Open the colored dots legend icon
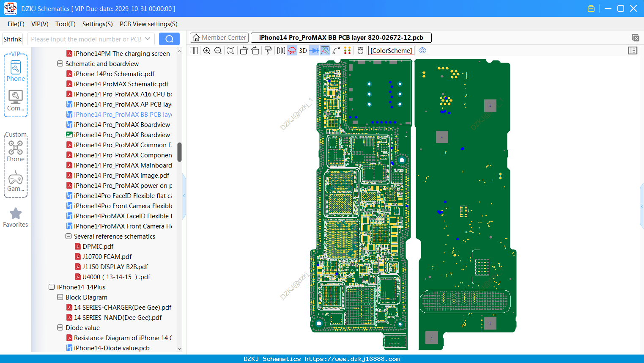The image size is (644, 363). click(348, 51)
